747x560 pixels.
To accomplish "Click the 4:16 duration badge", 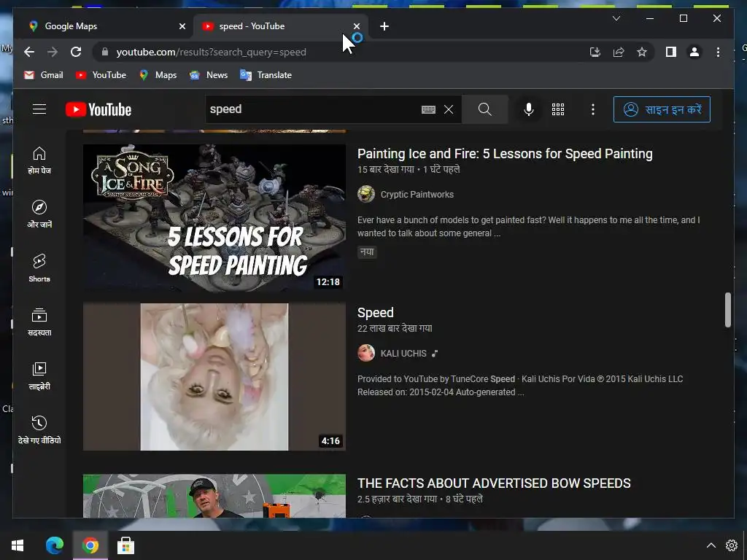I will 330,441.
